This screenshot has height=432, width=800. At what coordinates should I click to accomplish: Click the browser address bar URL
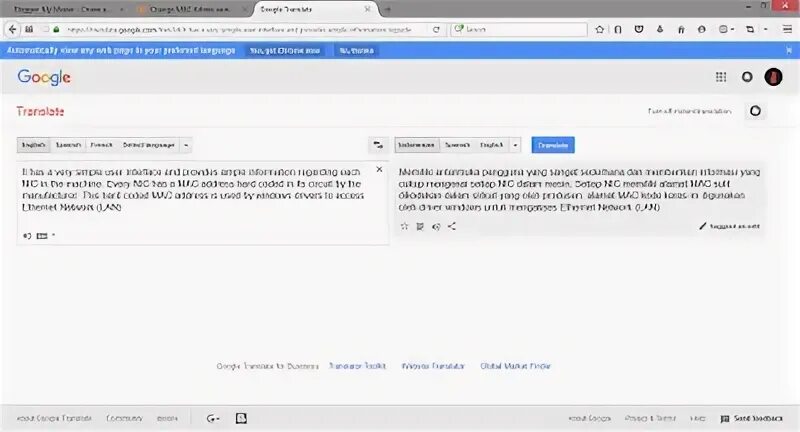[239, 30]
